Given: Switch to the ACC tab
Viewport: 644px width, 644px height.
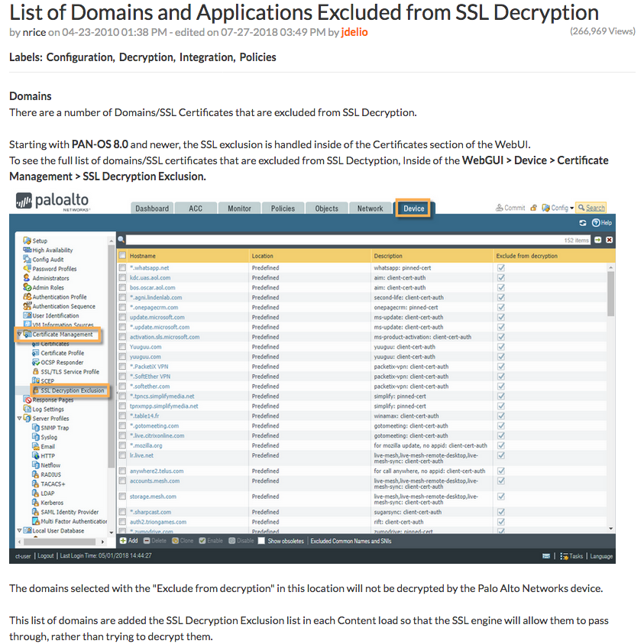Looking at the screenshot, I should click(x=196, y=209).
